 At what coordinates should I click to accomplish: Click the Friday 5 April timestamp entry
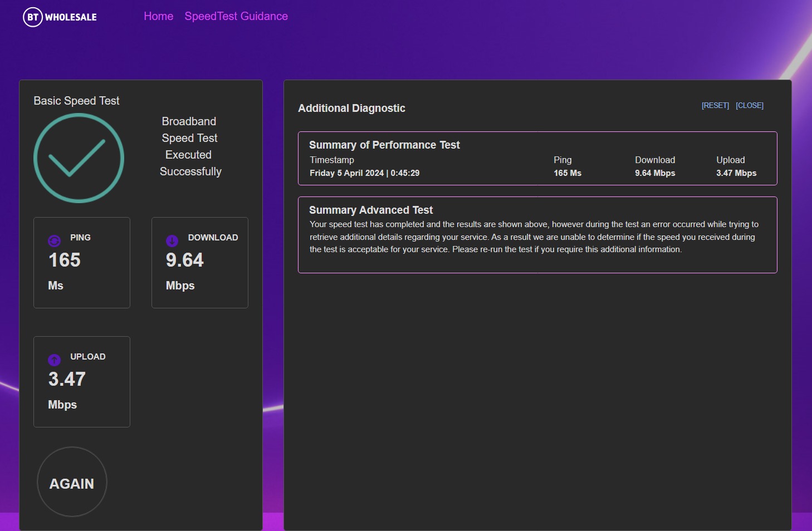click(364, 173)
